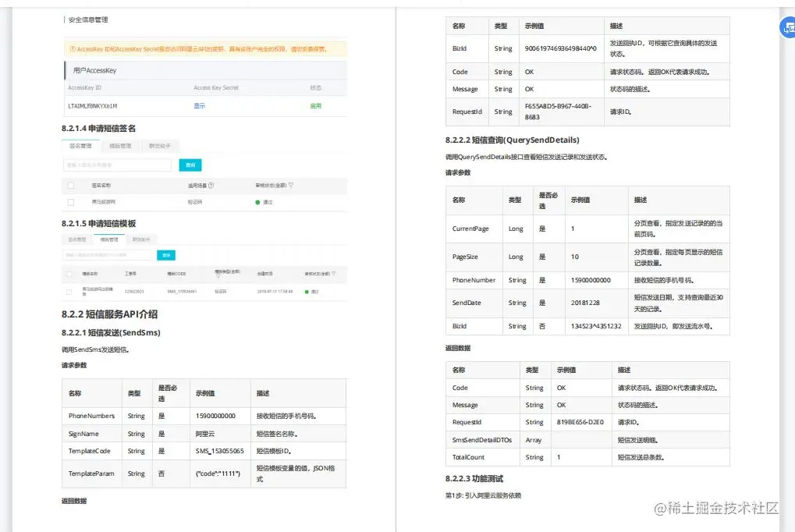Click heading 8.2.2 短信服务API介绍
The image size is (795, 532).
coord(109,314)
